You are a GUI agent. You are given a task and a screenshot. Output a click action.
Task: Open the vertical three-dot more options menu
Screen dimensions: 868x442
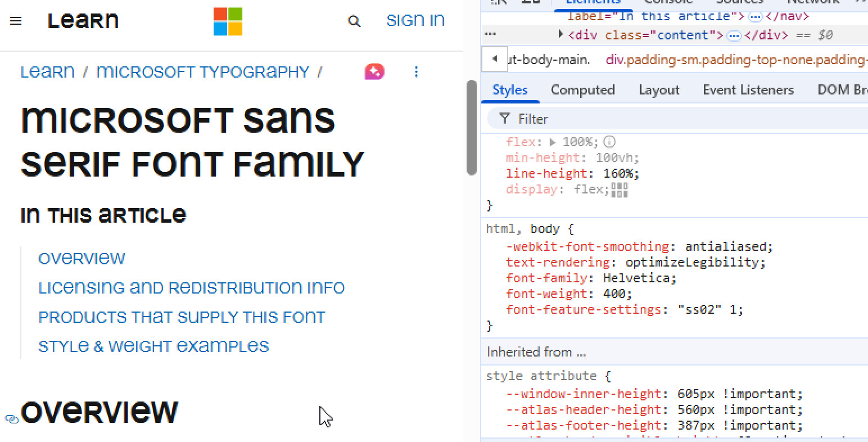(x=416, y=71)
